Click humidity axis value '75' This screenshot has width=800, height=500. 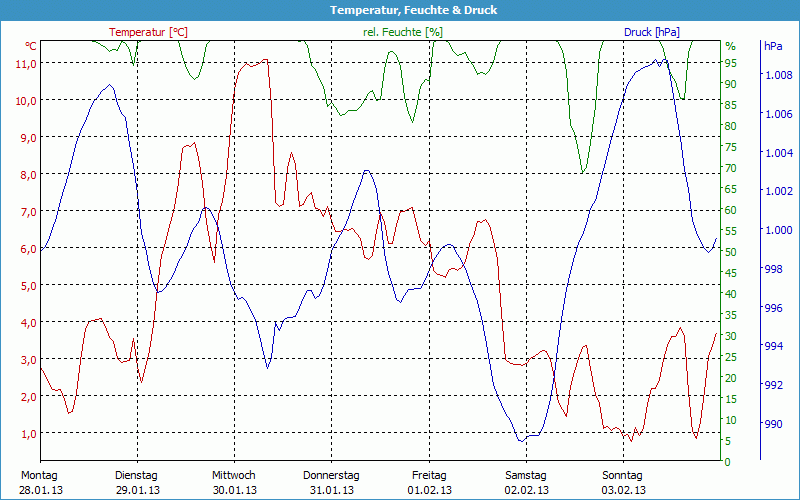tap(731, 147)
